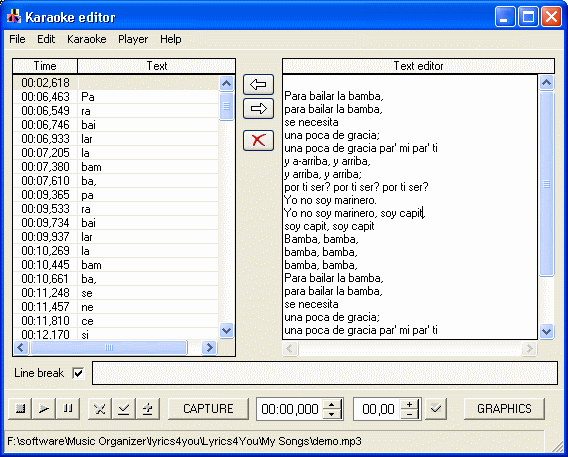The width and height of the screenshot is (568, 457).
Task: Click the Time column header
Action: pos(45,66)
